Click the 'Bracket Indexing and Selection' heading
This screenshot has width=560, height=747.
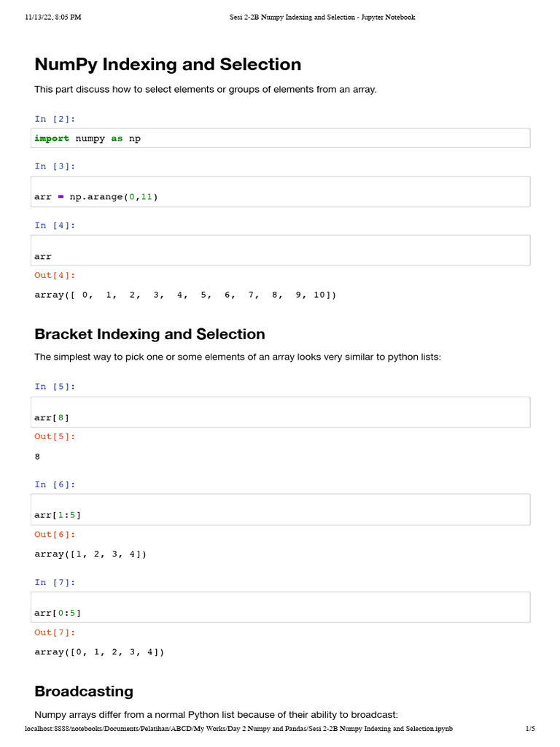click(149, 334)
